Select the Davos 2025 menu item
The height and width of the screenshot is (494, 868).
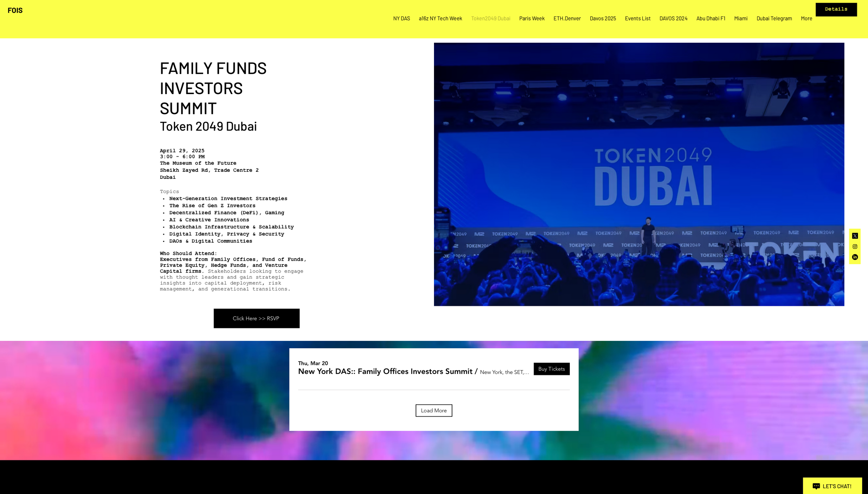pos(602,18)
